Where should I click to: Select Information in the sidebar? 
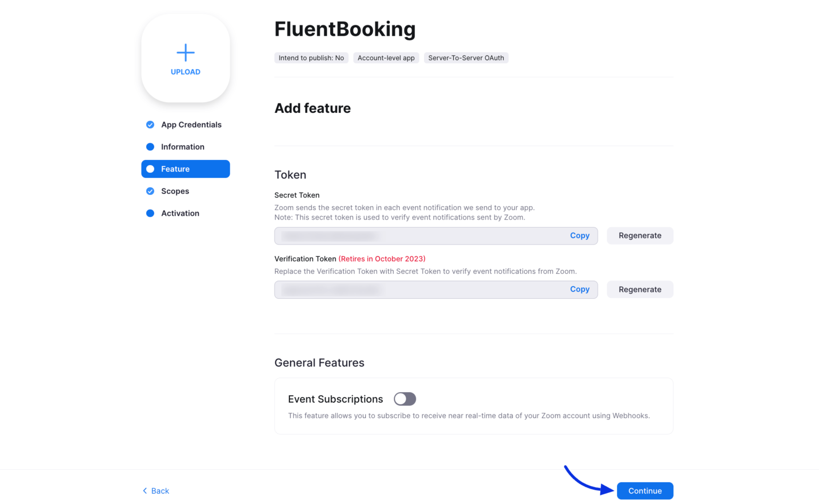coord(182,147)
